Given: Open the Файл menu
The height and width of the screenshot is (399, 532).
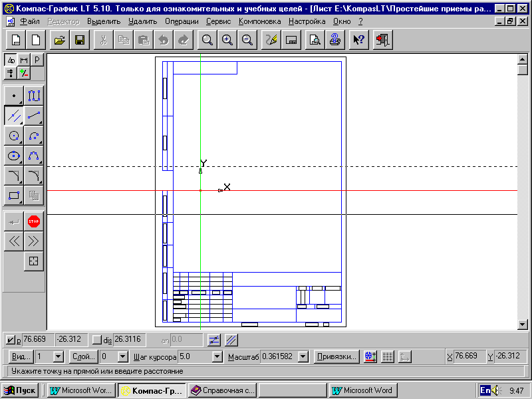Looking at the screenshot, I should (x=30, y=21).
